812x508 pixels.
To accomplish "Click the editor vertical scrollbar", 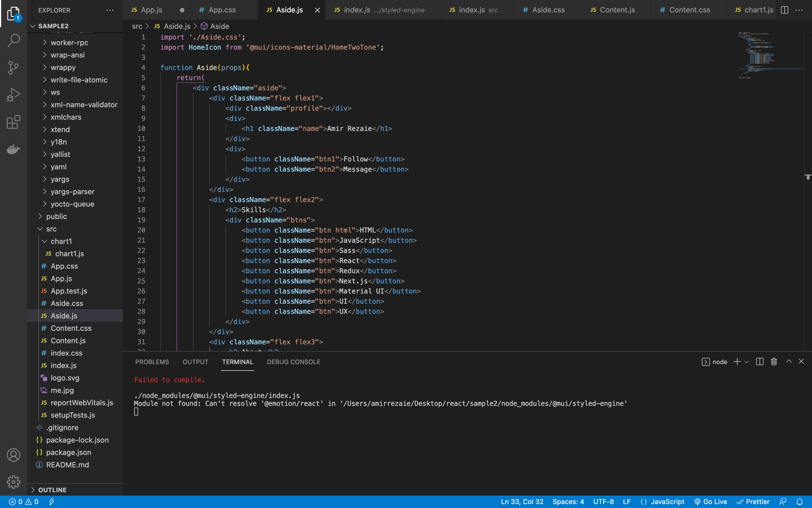I will coord(808,192).
